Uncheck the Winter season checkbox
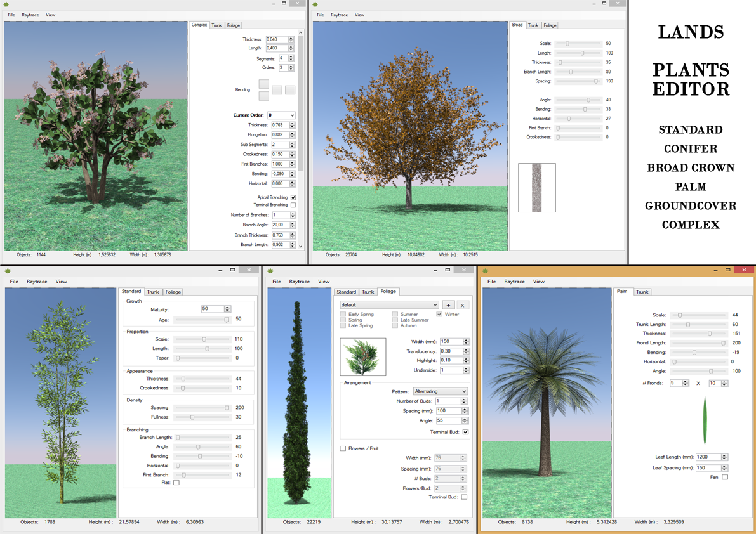756x534 pixels. click(439, 314)
